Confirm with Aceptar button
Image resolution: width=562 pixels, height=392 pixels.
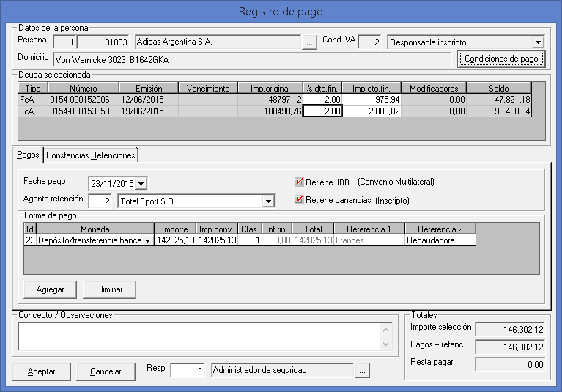click(41, 371)
